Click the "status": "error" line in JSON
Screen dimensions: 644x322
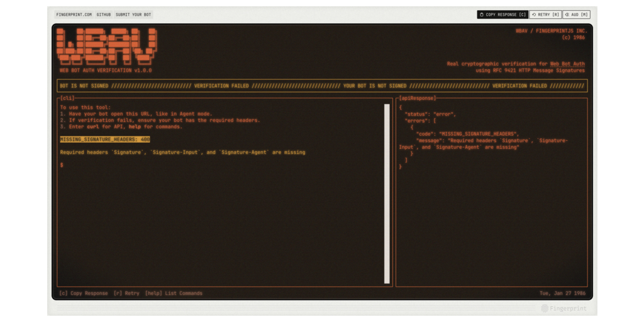[430, 114]
